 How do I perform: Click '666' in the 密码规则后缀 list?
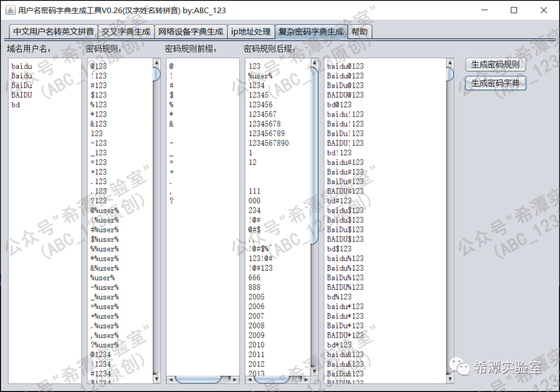[255, 278]
